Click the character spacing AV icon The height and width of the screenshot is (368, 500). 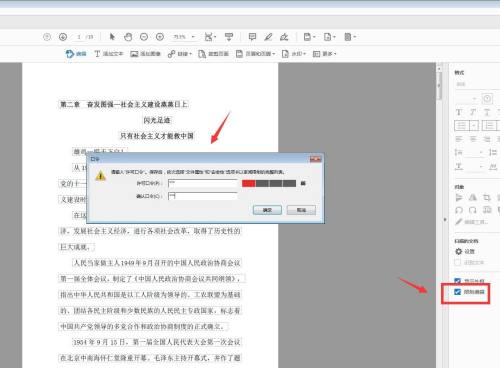pos(493,166)
